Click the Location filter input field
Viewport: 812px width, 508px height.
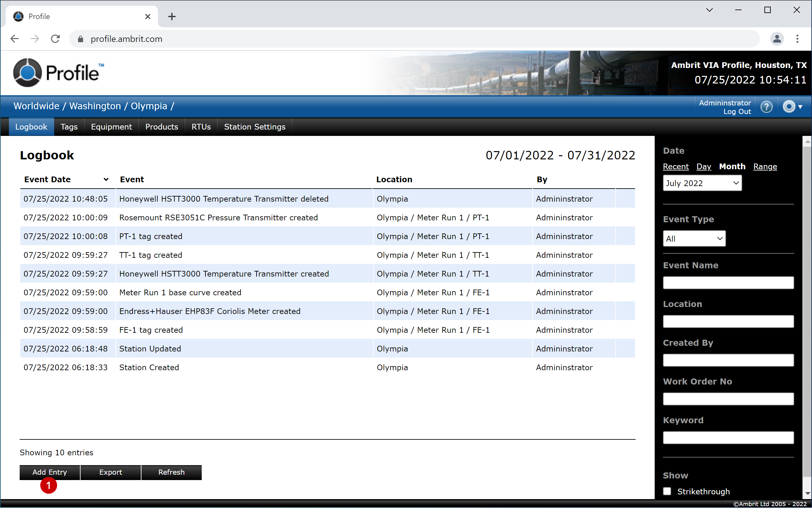728,321
